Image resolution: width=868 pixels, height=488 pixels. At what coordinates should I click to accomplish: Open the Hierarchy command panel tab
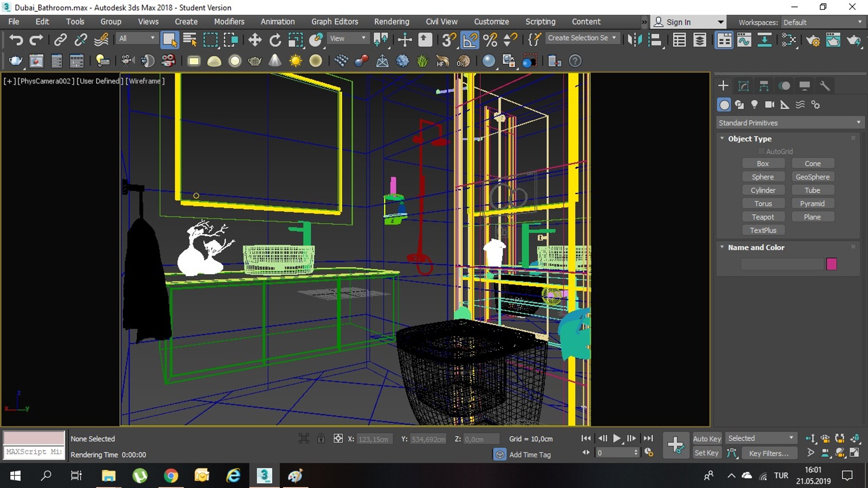pyautogui.click(x=764, y=85)
